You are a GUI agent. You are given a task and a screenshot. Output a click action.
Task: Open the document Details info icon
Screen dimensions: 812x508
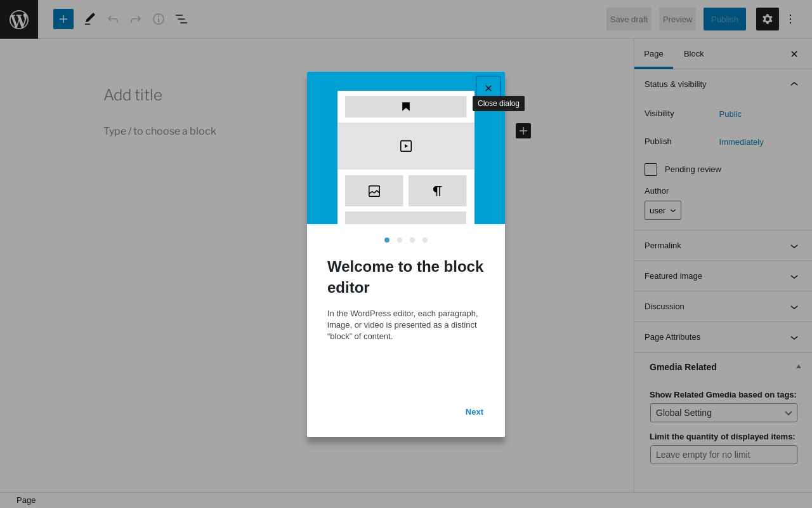[159, 19]
